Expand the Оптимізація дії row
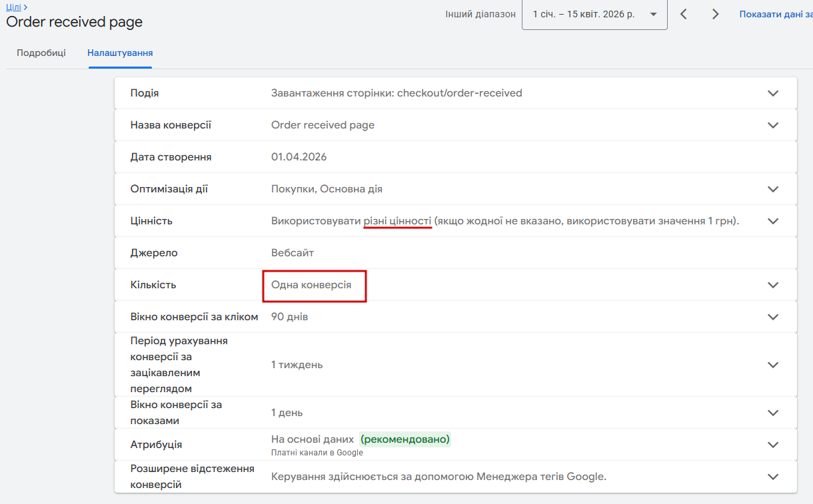 pos(773,189)
